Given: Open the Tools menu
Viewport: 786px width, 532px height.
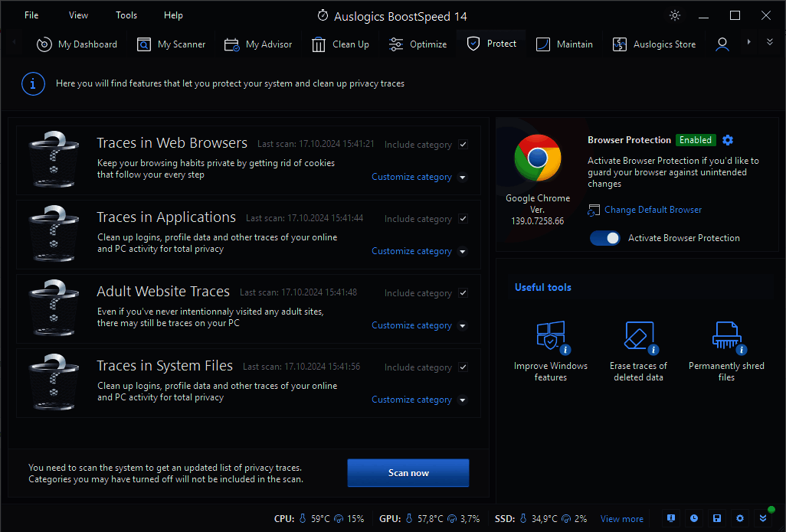Looking at the screenshot, I should (x=126, y=15).
